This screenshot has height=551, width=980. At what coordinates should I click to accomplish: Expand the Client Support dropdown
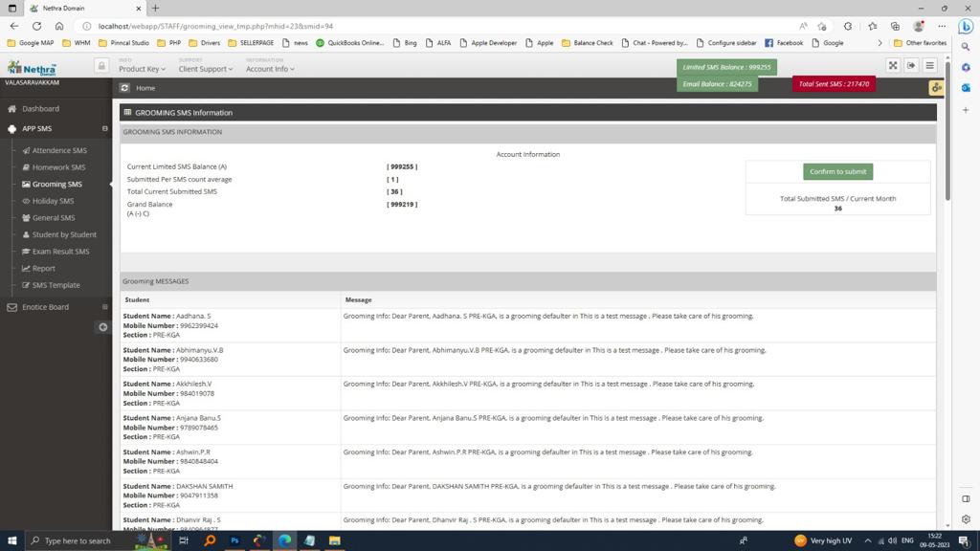click(205, 69)
